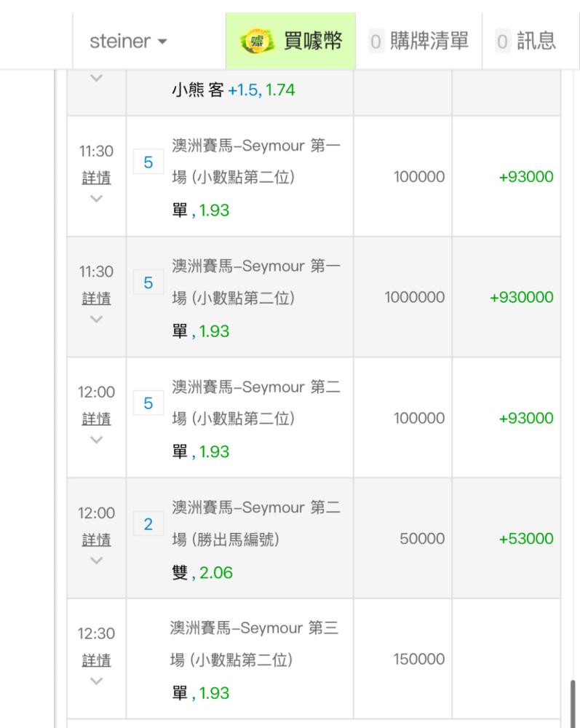The width and height of the screenshot is (580, 728).
Task: Open 詳情 for first 11:30 Seymour bet
Action: [96, 178]
